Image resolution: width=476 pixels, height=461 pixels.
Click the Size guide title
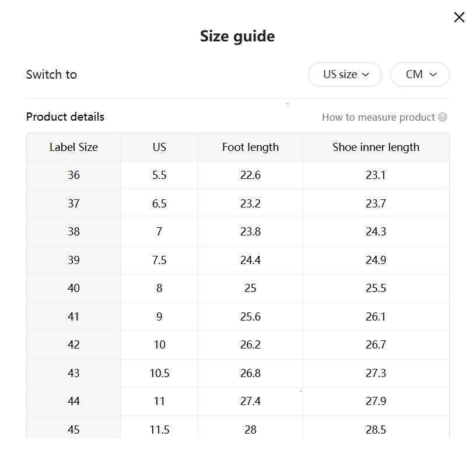[x=237, y=36]
